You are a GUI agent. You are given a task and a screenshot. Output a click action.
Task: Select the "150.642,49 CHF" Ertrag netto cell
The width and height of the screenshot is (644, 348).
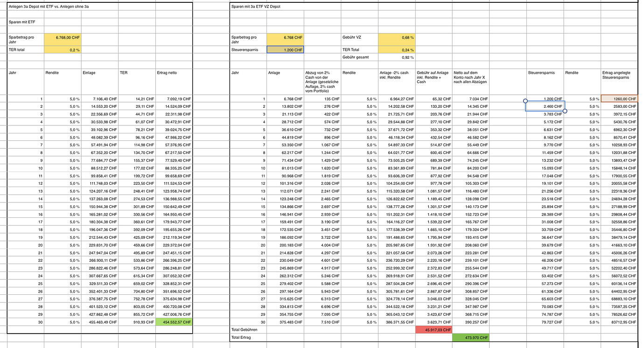tap(174, 207)
